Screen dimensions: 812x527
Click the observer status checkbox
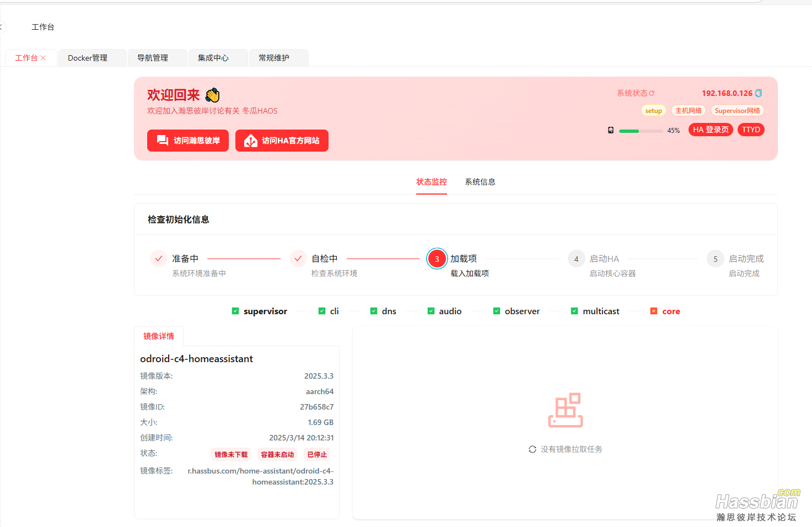coord(497,311)
